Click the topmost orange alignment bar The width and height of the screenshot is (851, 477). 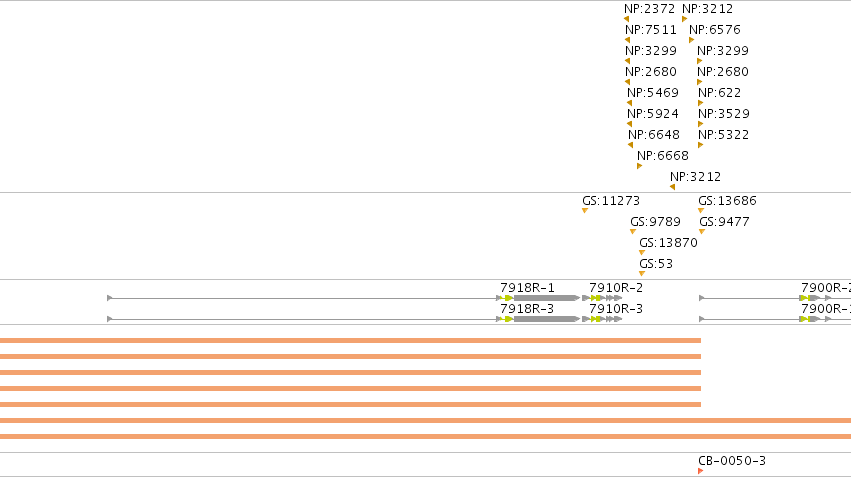point(350,341)
